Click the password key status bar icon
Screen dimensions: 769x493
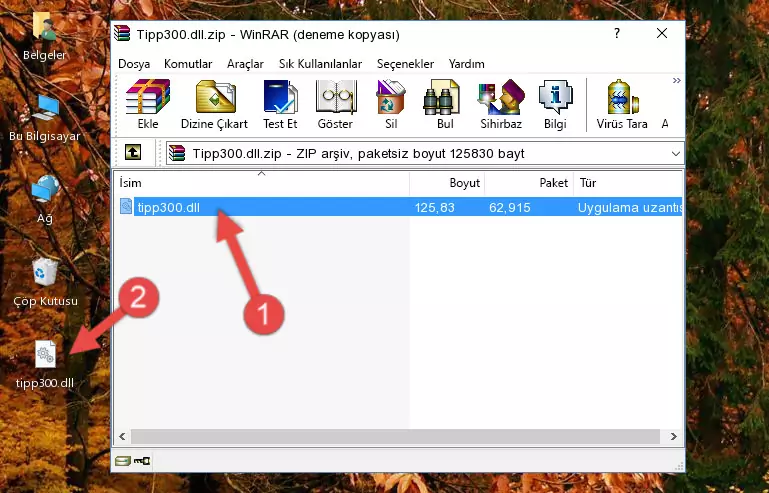pyautogui.click(x=142, y=461)
